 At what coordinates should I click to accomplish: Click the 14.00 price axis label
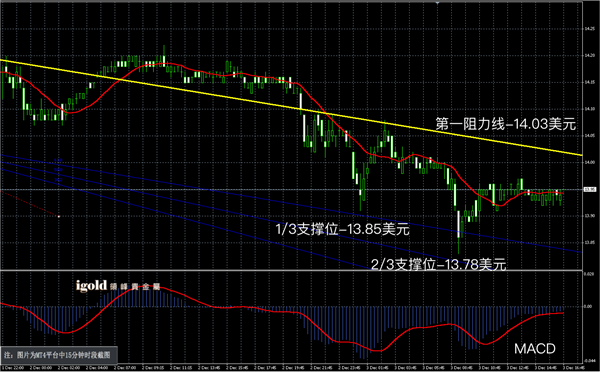click(589, 162)
